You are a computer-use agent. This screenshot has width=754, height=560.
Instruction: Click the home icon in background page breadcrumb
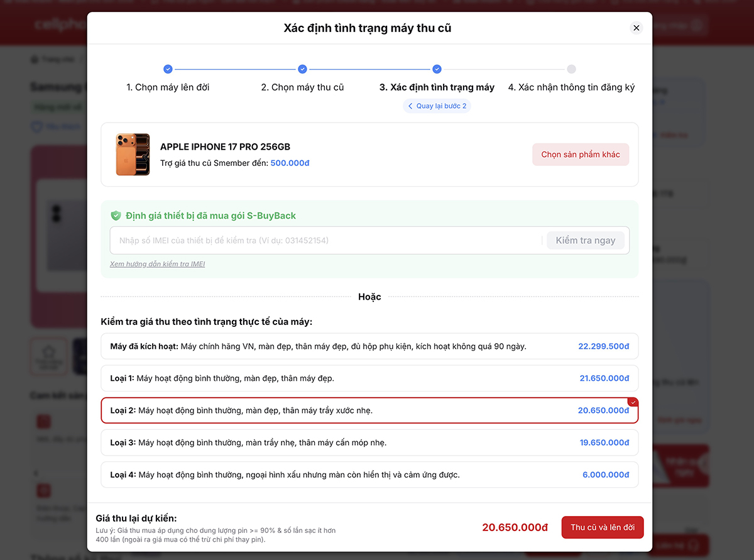coord(34,60)
